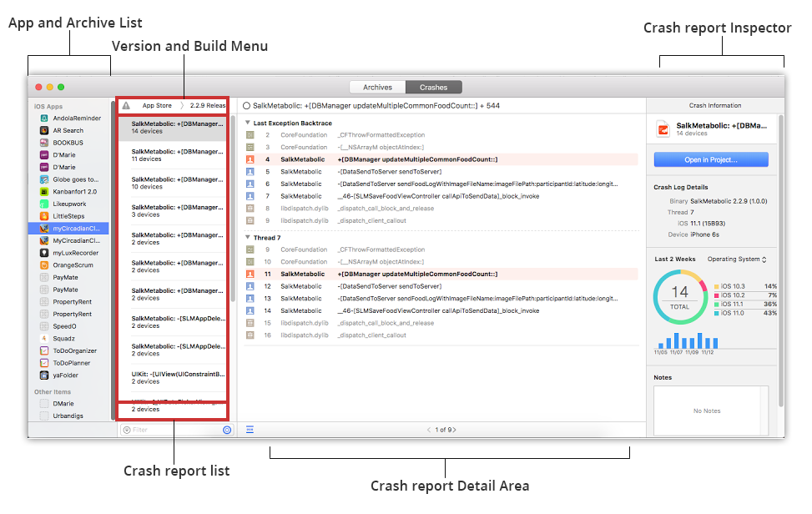Click the Open in Project button
812x514 pixels.
(x=711, y=160)
